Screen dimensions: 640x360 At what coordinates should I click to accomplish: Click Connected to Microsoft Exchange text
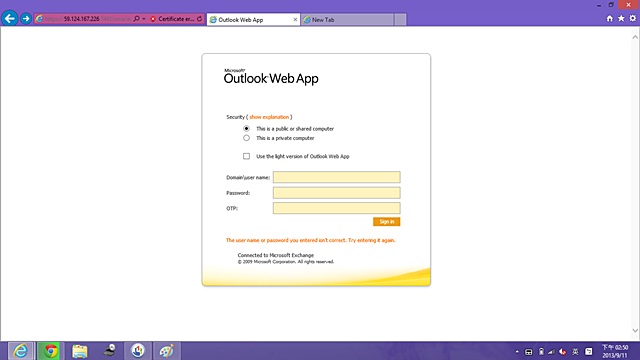point(276,255)
